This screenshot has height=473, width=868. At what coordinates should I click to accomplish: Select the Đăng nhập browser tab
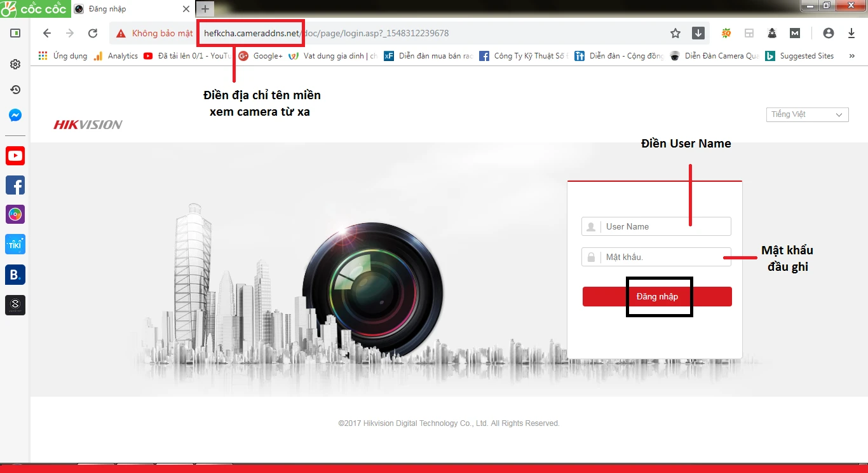pos(132,9)
